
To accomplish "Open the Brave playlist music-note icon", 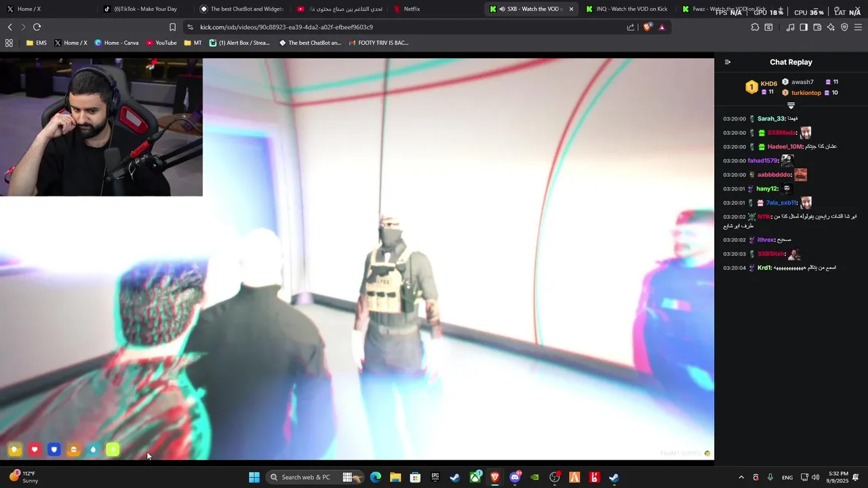I will 790,27.
